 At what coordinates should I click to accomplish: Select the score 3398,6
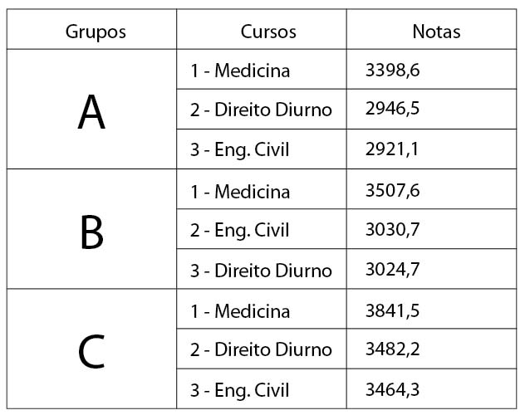[x=392, y=71]
